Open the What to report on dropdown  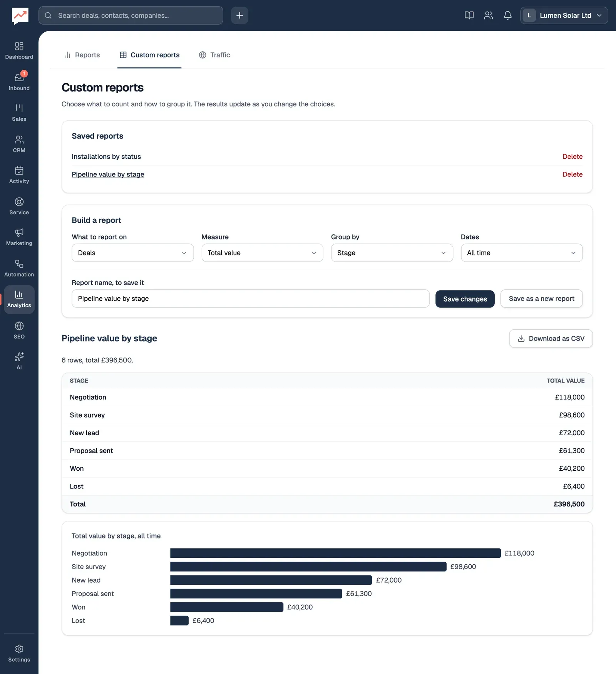(x=132, y=253)
